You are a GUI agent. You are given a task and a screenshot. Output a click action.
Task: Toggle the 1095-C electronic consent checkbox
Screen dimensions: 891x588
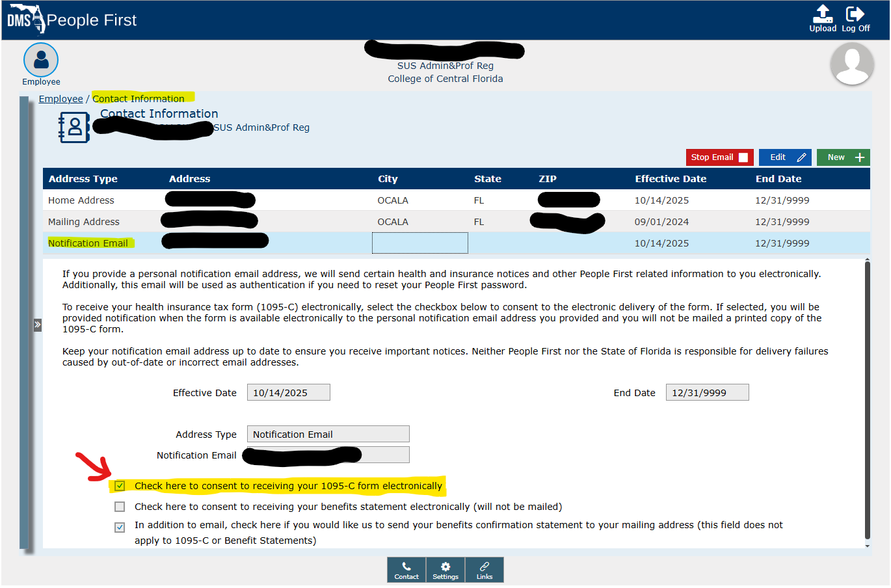[x=120, y=486]
